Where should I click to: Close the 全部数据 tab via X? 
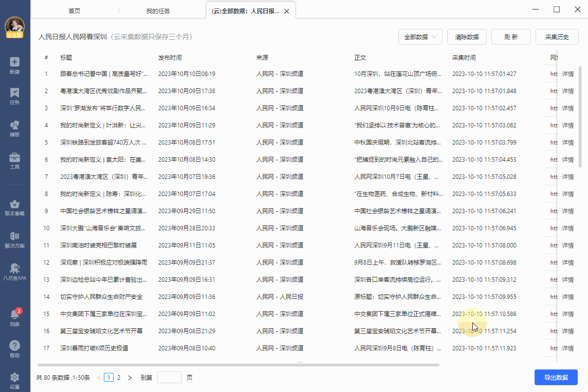coord(287,11)
